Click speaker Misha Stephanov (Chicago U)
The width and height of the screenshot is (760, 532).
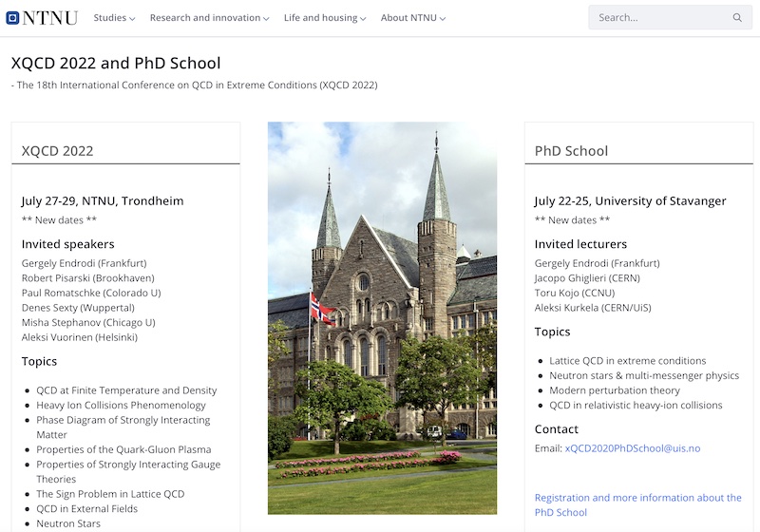88,322
